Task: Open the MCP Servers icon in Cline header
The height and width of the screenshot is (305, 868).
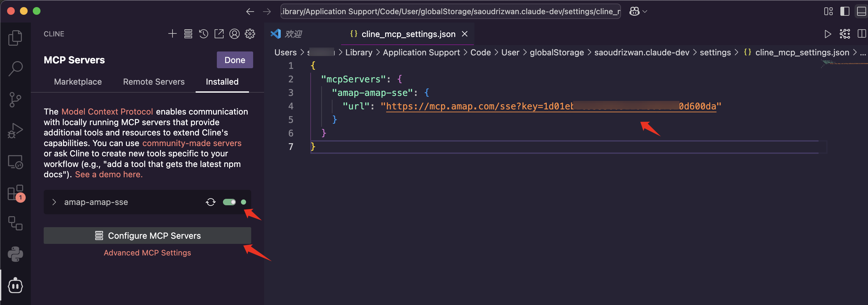Action: pyautogui.click(x=188, y=34)
